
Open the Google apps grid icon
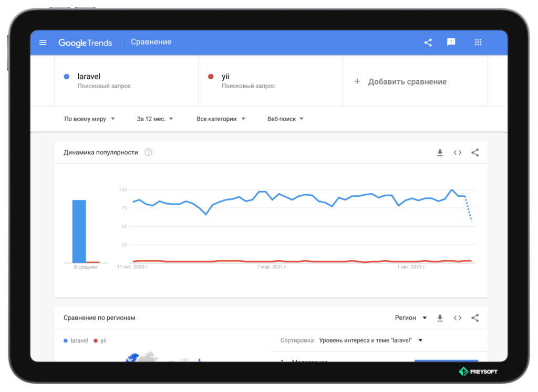coord(478,42)
